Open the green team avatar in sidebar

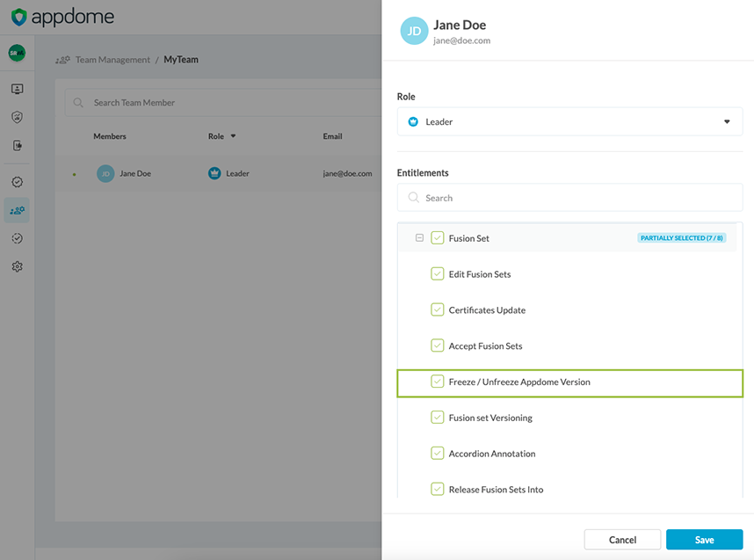click(x=17, y=53)
